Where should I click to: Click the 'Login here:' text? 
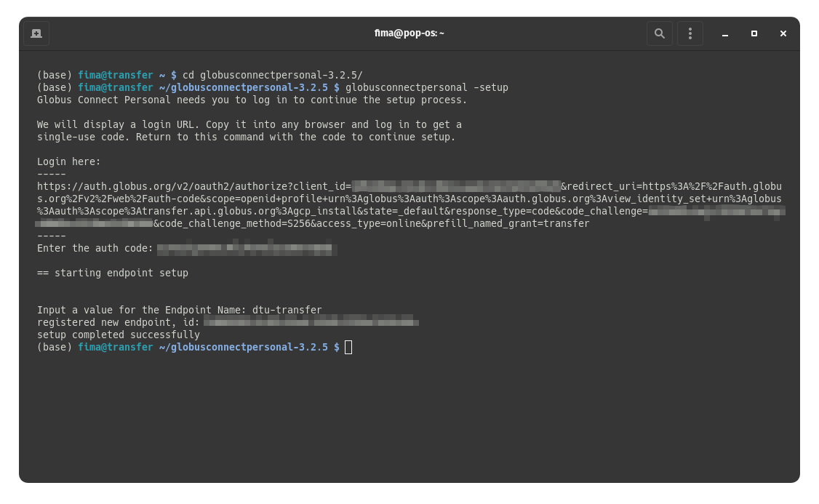coord(69,162)
